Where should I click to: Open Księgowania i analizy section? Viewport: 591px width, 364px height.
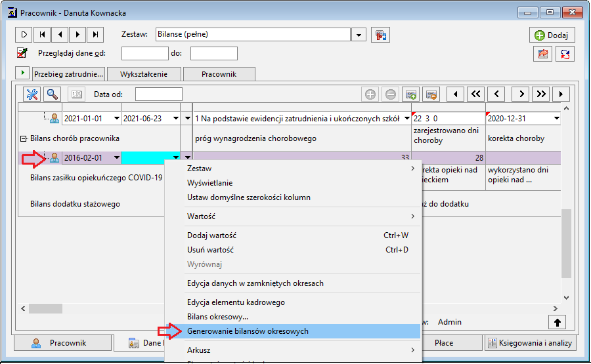coord(531,343)
